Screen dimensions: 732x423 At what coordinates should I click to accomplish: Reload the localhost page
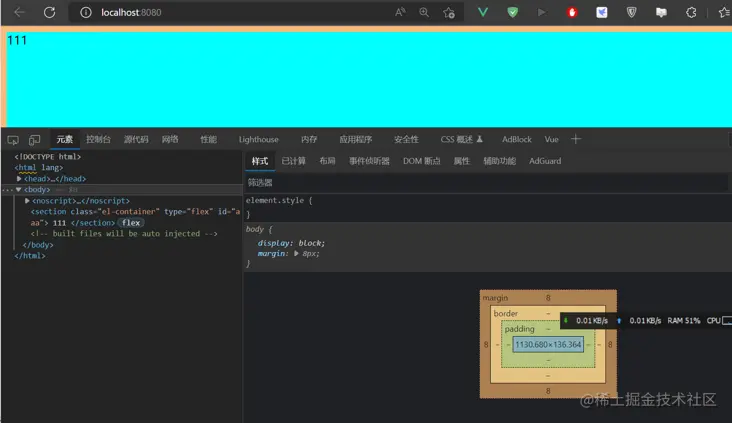(49, 12)
